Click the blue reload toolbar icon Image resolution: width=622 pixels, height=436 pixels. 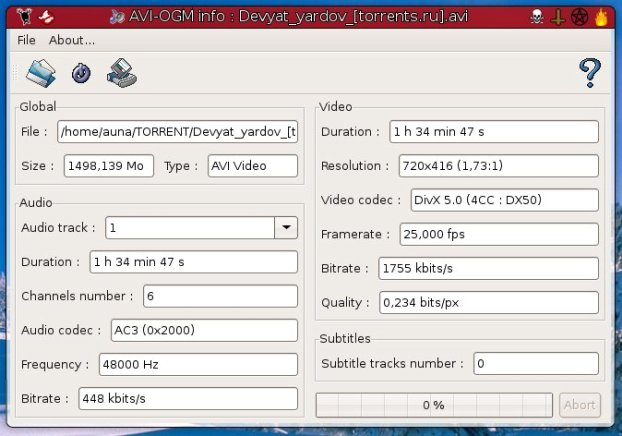81,73
